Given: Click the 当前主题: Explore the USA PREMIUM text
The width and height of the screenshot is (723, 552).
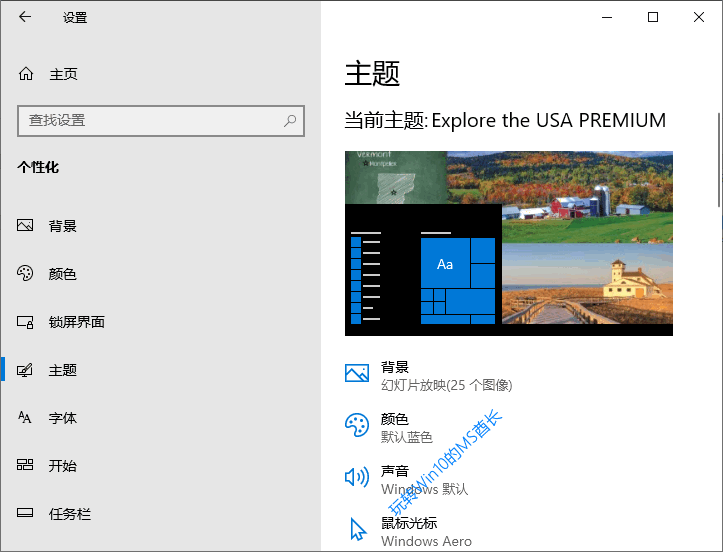Looking at the screenshot, I should [505, 120].
